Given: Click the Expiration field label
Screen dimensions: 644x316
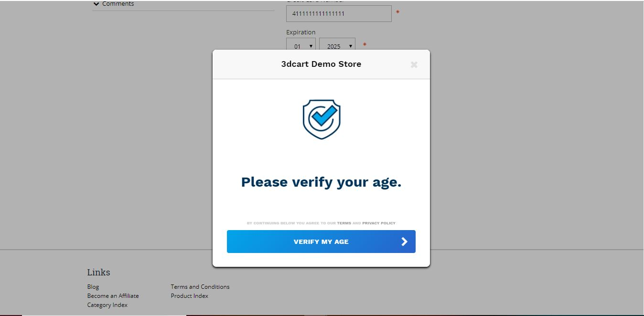Looking at the screenshot, I should (301, 32).
